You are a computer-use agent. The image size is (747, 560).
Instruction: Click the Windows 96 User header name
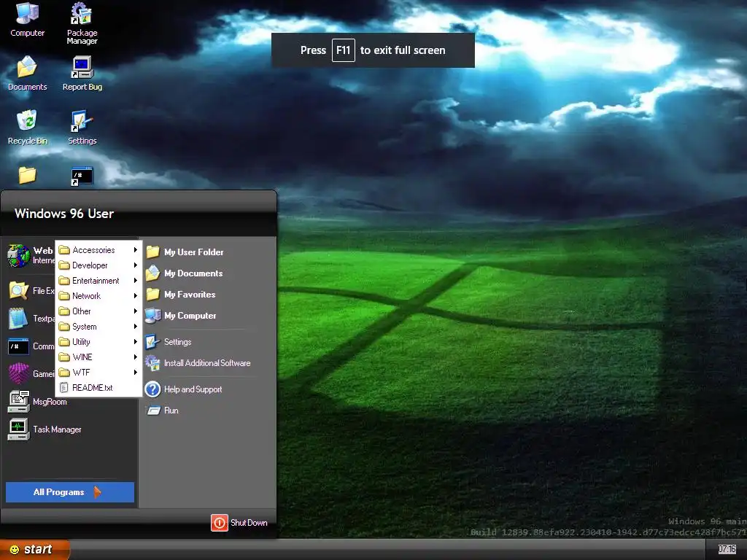pyautogui.click(x=64, y=214)
